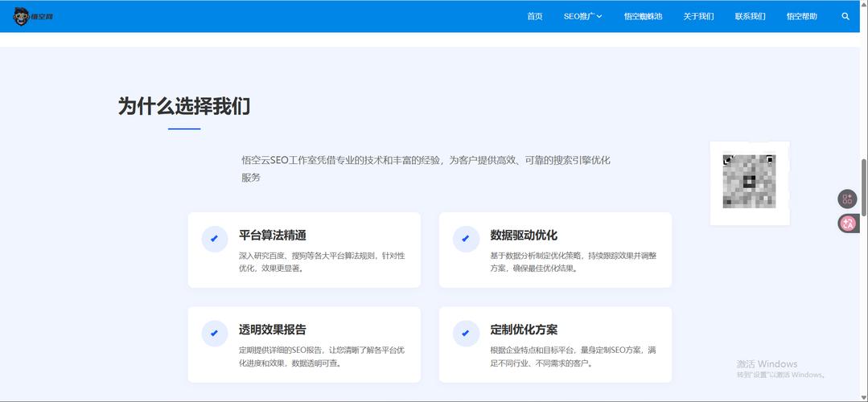The image size is (868, 402).
Task: Open 关于我们 page
Action: [x=698, y=17]
